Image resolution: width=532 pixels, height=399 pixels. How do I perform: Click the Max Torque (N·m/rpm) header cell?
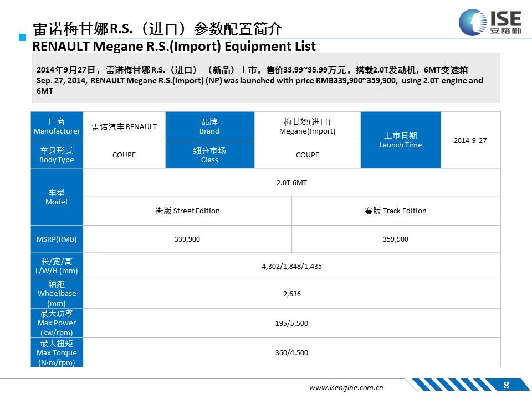[57, 352]
